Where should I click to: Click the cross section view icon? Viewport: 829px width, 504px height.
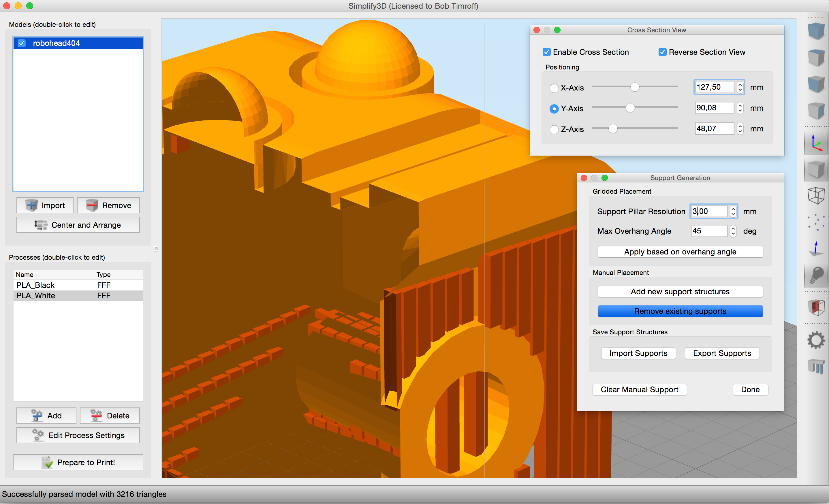816,307
